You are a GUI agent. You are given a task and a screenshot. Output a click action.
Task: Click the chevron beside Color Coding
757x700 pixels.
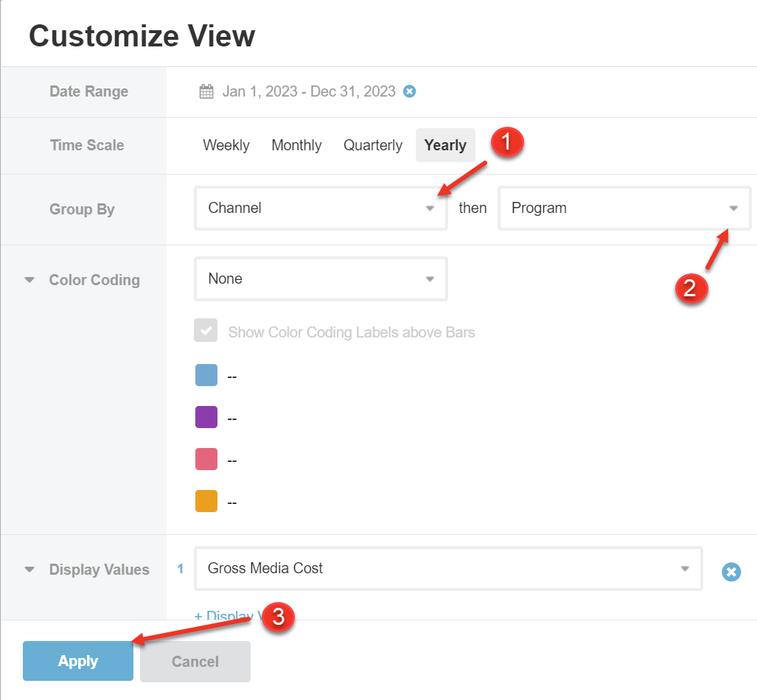(x=29, y=280)
